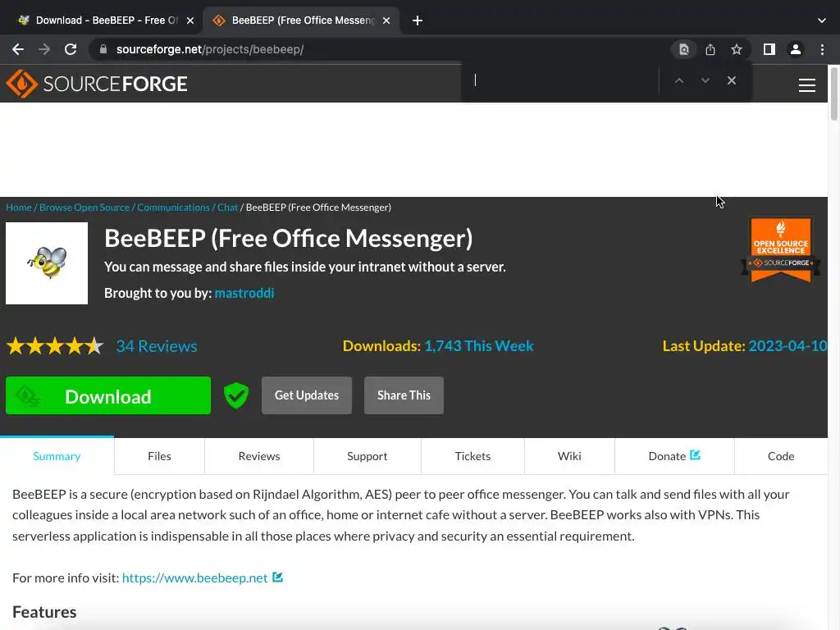Jump to next find result
The height and width of the screenshot is (630, 840).
(705, 80)
